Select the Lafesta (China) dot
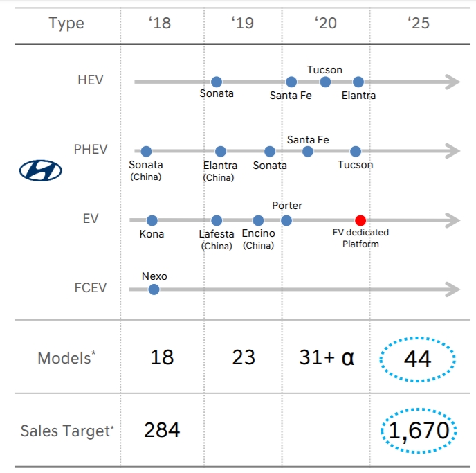 tap(217, 221)
